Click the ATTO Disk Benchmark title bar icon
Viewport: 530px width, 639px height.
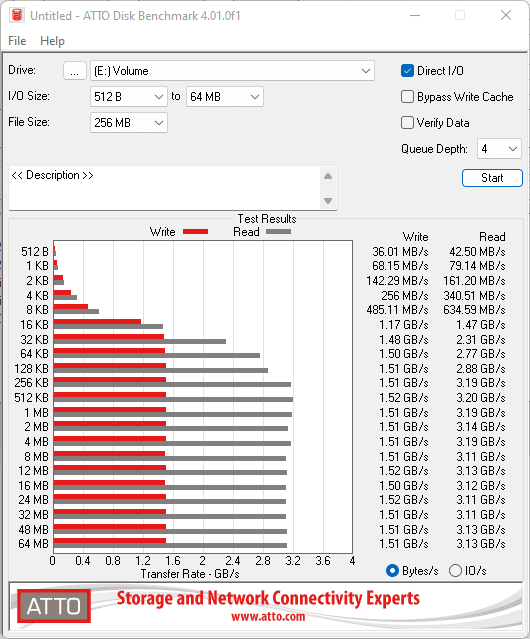[x=17, y=15]
